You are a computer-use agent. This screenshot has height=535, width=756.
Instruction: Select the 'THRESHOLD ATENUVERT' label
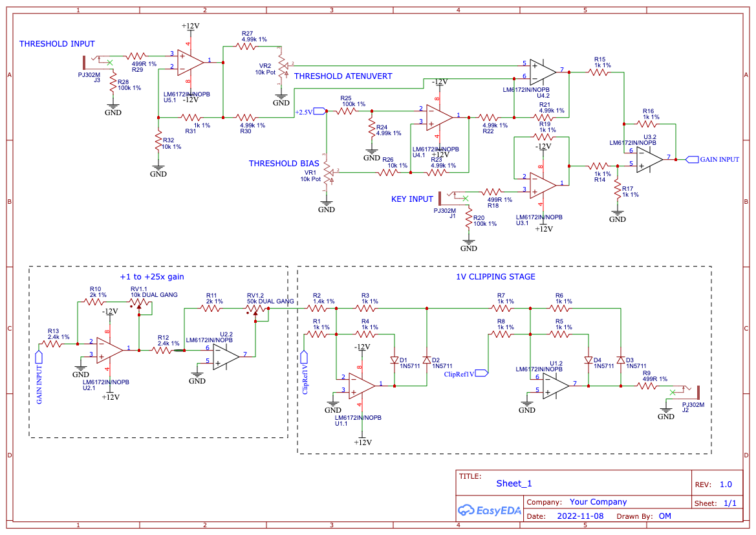pos(343,76)
